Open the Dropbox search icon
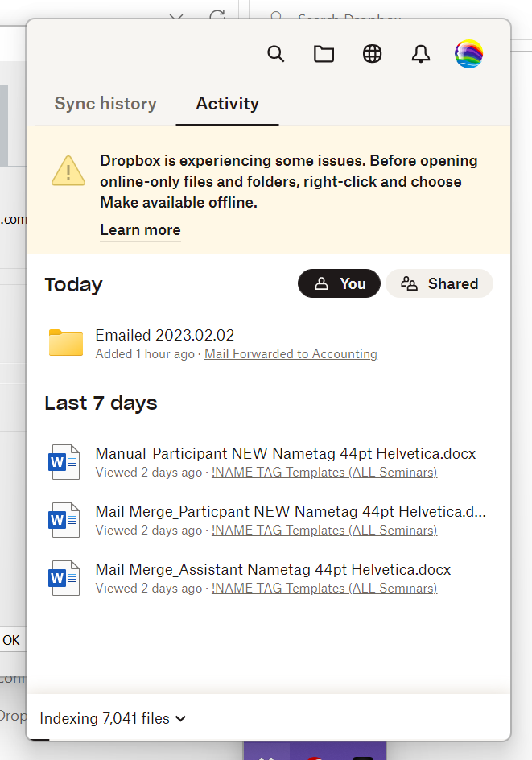The width and height of the screenshot is (532, 760). pos(276,54)
